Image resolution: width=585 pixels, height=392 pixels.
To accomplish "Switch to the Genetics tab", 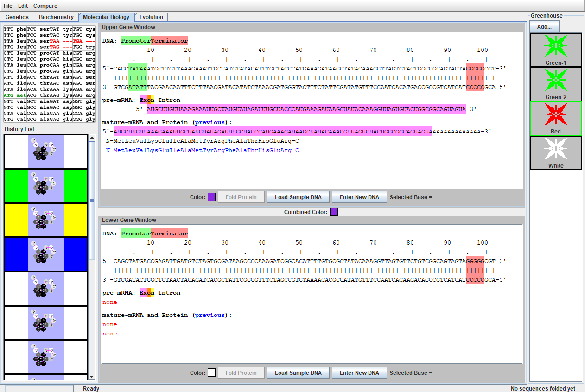I will click(x=17, y=17).
